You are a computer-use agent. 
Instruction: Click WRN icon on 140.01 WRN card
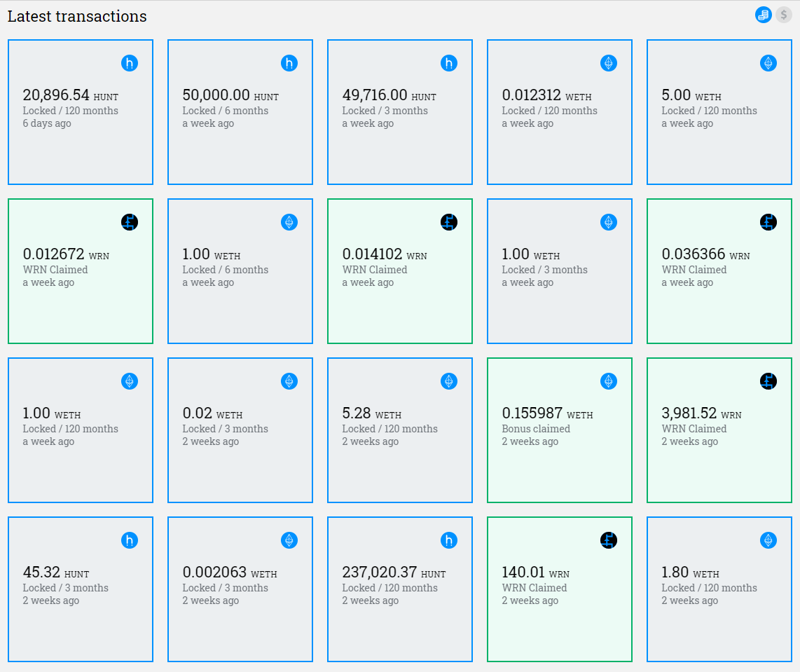609,540
